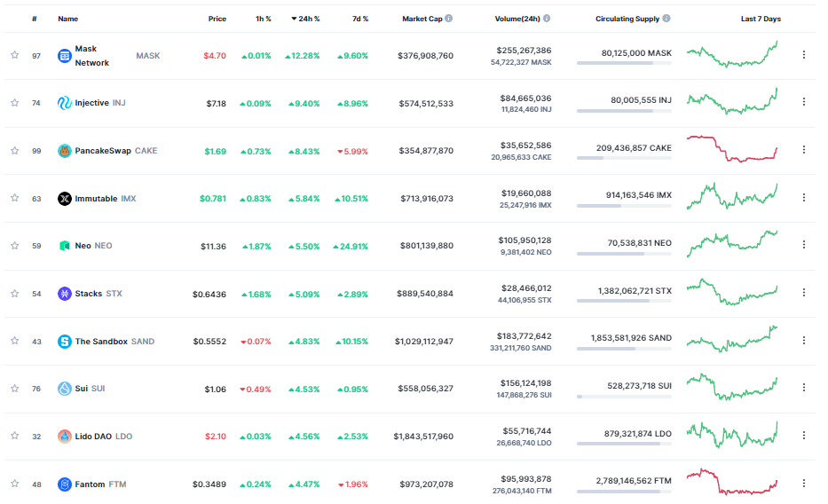Sort by 7d % column header
This screenshot has height=504, width=828.
click(360, 19)
